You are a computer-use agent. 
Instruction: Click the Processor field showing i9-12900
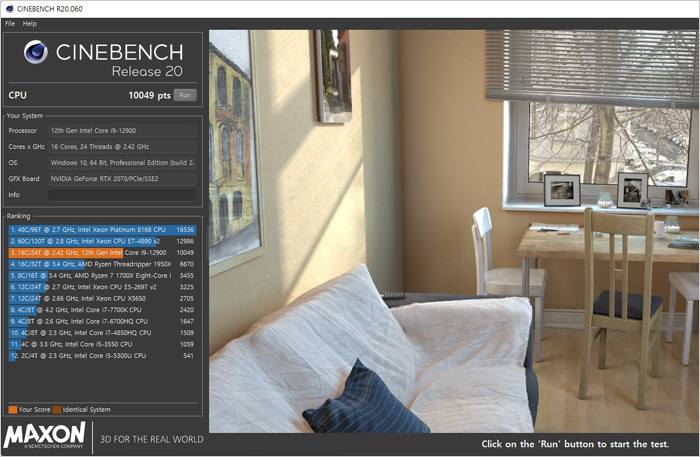click(x=122, y=131)
